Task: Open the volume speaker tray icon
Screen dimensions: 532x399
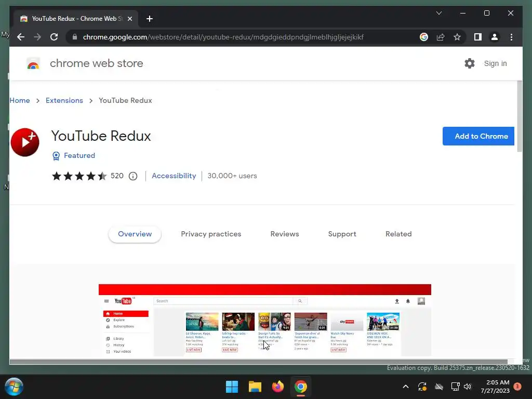Action: [468, 387]
